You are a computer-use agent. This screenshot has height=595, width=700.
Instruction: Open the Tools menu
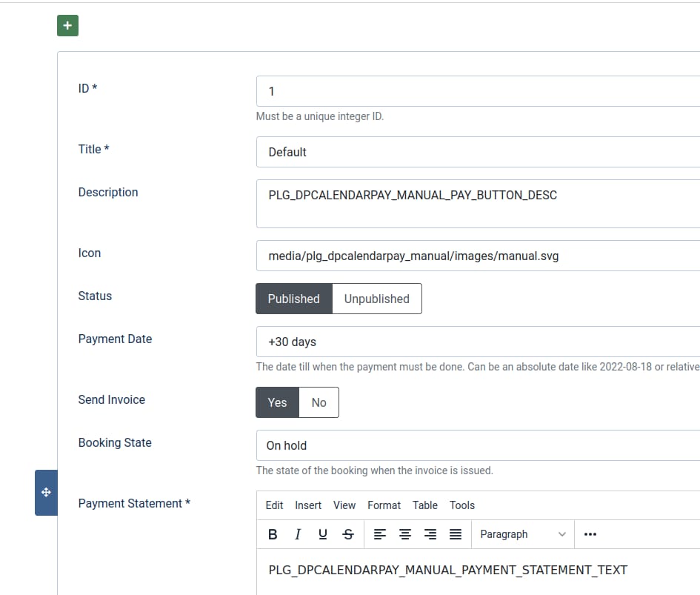[x=461, y=505]
